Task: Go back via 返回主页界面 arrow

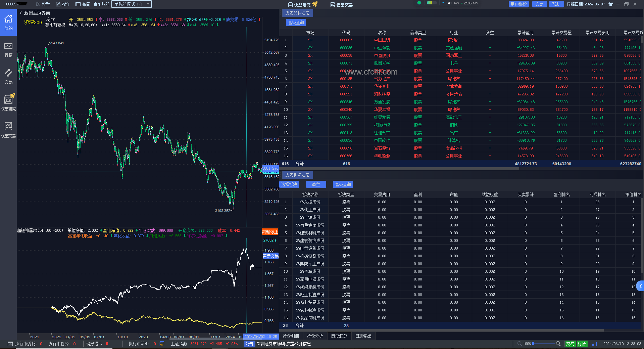Action: click(21, 13)
